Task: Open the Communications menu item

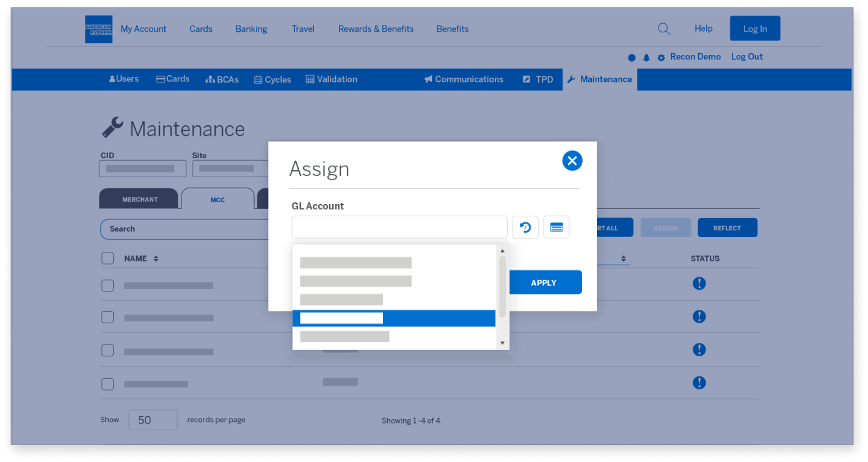Action: point(464,79)
